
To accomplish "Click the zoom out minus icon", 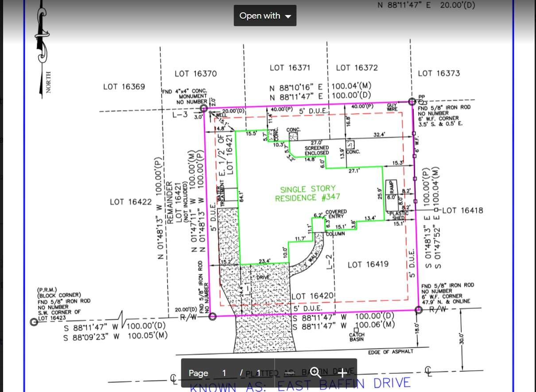I will click(288, 373).
